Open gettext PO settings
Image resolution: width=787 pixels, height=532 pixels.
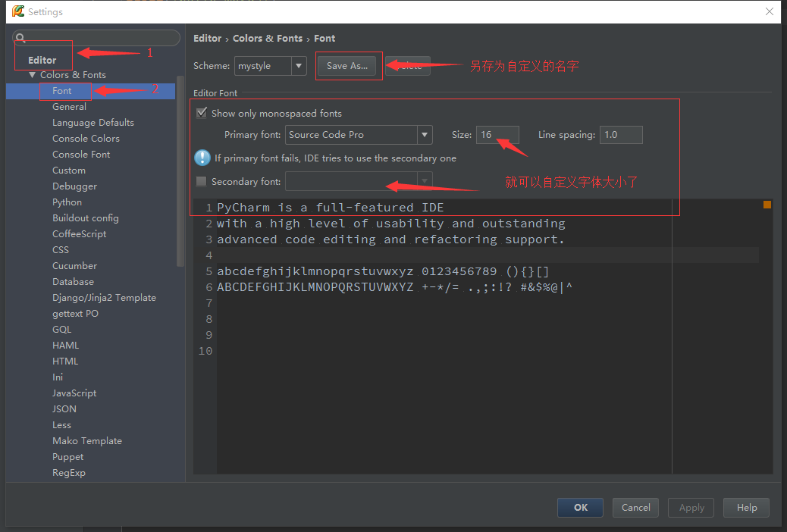pyautogui.click(x=75, y=314)
